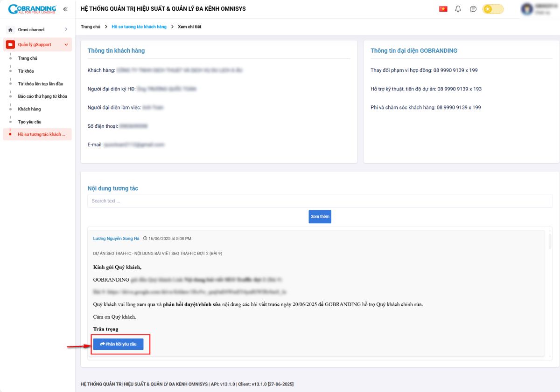Click the Phản hồi yêu cầu button
This screenshot has width=560, height=392.
[x=118, y=344]
